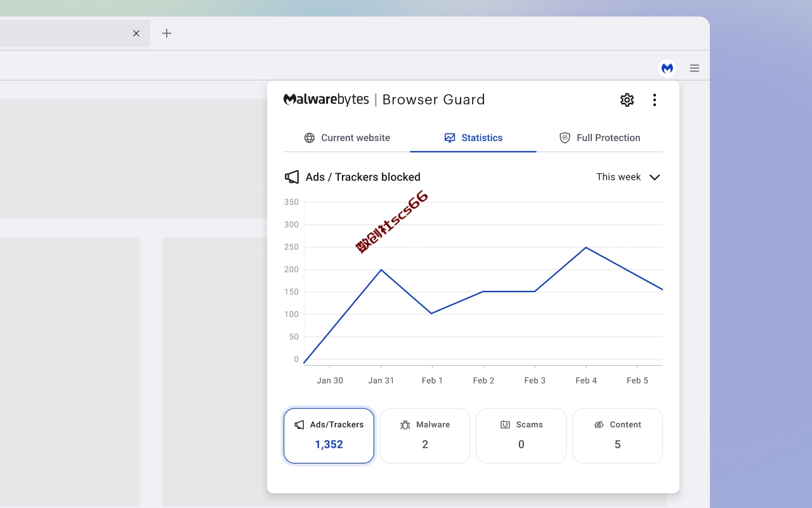Select the Malware 2 card
Screen dimensions: 812x508
pyautogui.click(x=425, y=436)
